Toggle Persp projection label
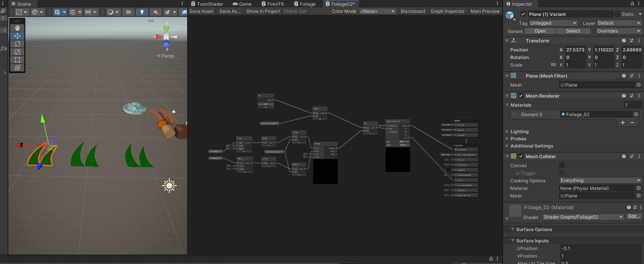Viewport: 644px width, 264px height. [x=166, y=56]
